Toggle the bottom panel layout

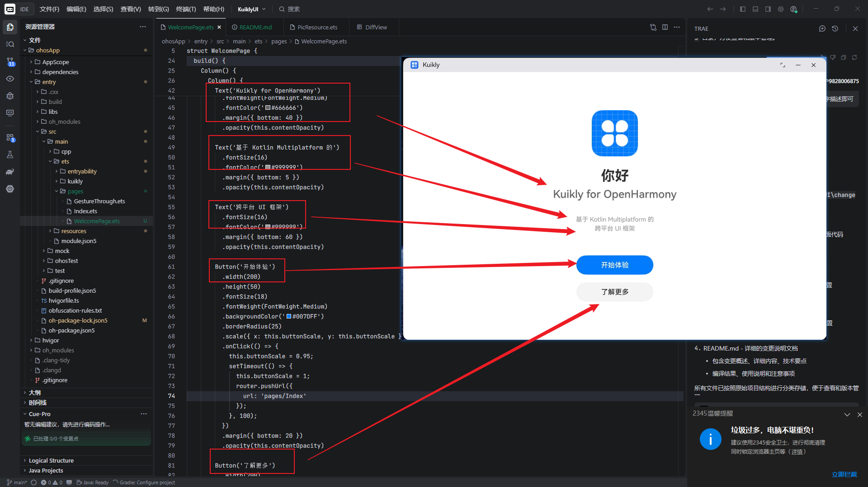pyautogui.click(x=755, y=9)
